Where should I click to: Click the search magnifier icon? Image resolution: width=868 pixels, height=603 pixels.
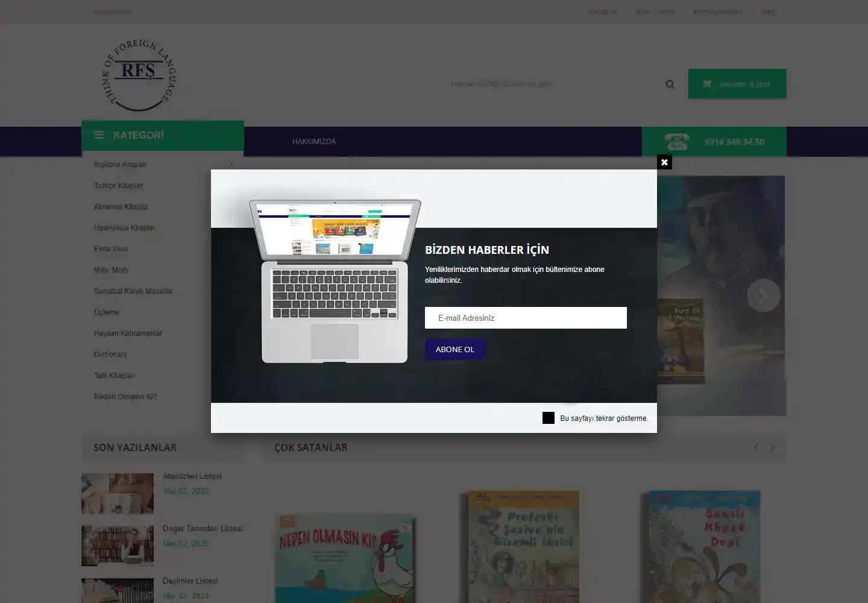coord(670,84)
